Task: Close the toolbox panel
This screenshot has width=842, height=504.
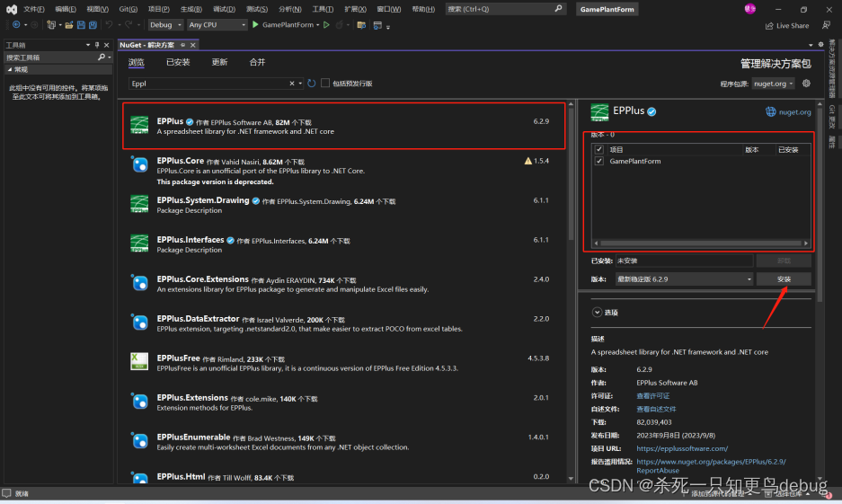Action: [106, 45]
